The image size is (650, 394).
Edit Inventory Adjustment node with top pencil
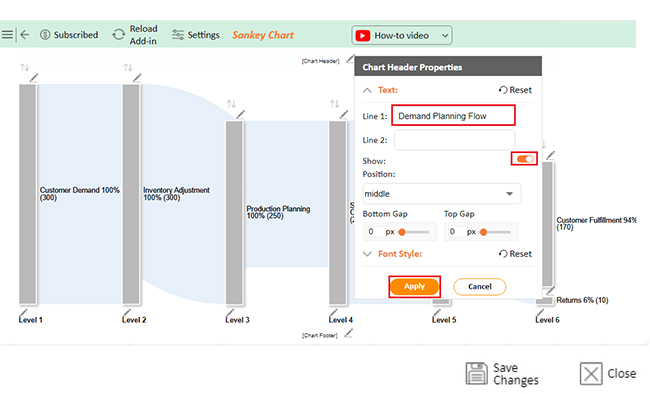(x=137, y=78)
